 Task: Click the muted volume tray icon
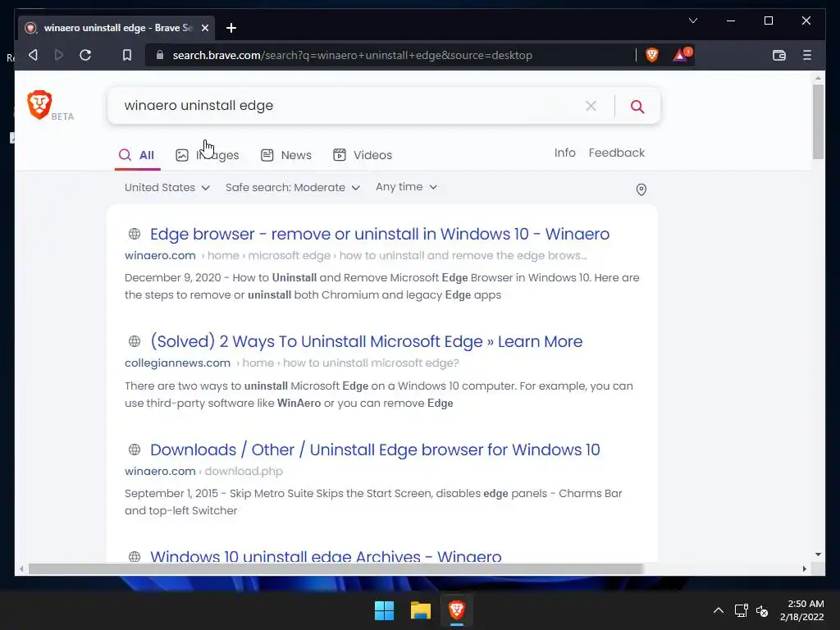click(762, 610)
